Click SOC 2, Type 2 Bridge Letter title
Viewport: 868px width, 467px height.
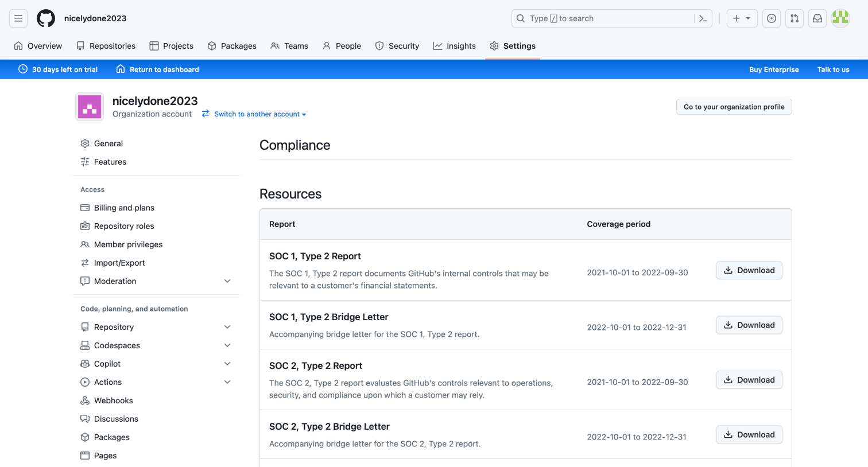tap(330, 427)
